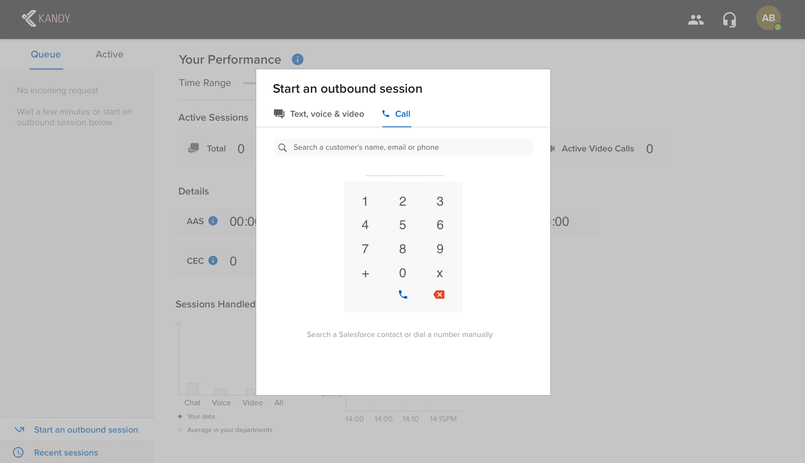Open Recent sessions link
This screenshot has height=463, width=805.
(x=66, y=452)
